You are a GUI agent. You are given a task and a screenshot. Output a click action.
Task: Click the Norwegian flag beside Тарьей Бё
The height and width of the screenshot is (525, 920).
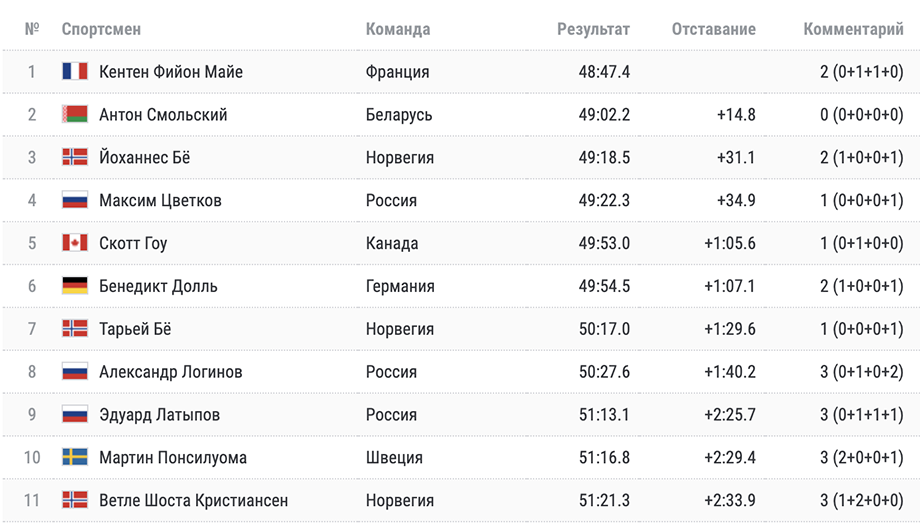[x=75, y=328]
